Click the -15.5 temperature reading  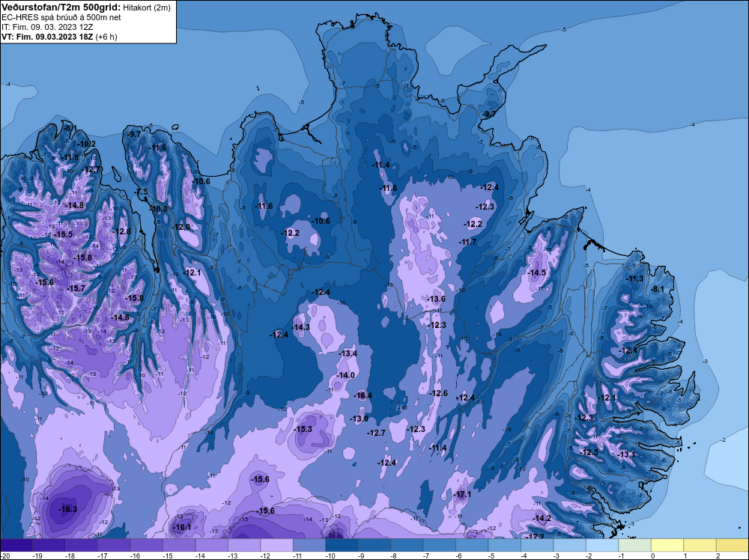64,234
